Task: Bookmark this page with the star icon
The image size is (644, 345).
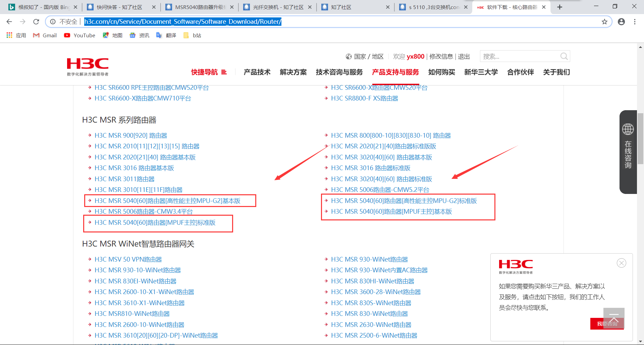Action: (604, 22)
